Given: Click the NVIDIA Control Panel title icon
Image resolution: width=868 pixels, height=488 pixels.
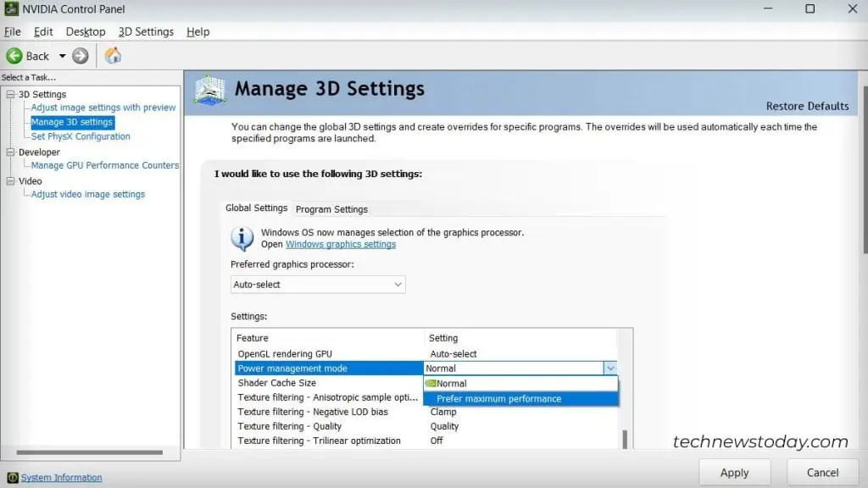Looking at the screenshot, I should point(11,8).
